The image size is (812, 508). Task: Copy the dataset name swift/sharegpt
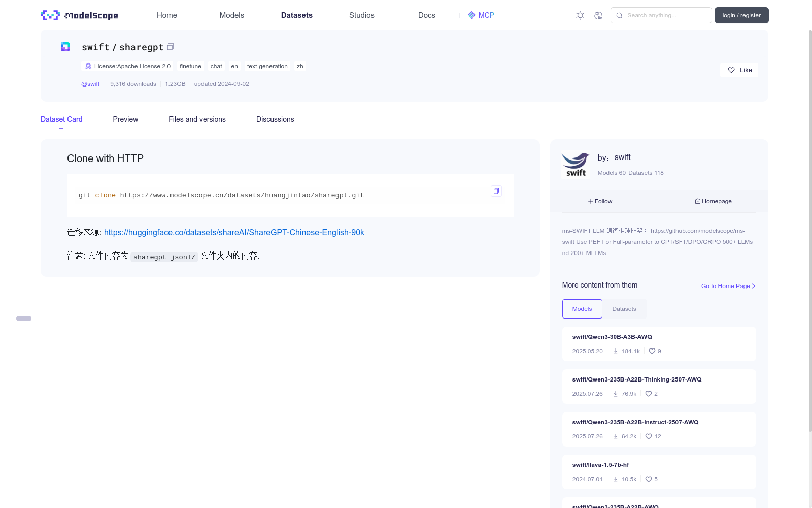[x=171, y=47]
